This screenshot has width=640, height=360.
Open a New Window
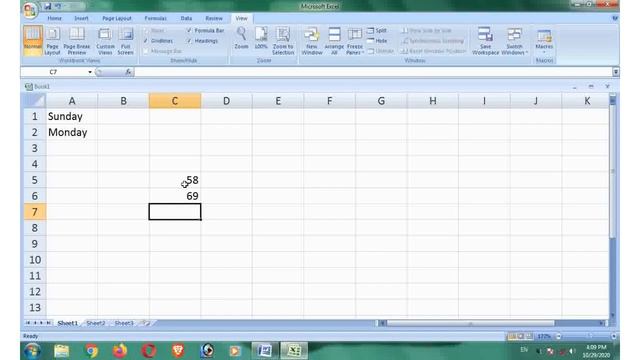point(312,40)
